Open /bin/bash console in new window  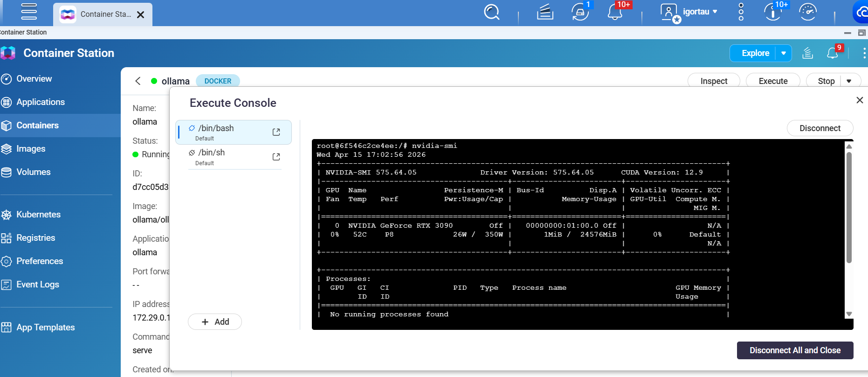click(x=276, y=132)
